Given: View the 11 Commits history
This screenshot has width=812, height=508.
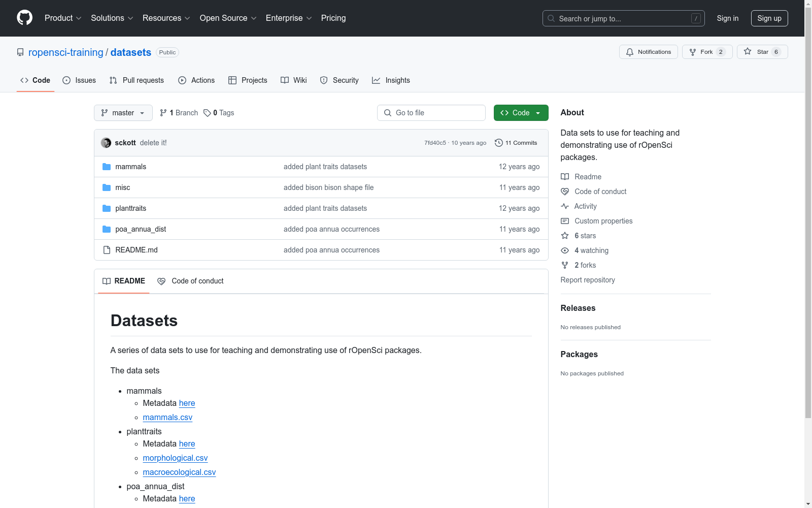Looking at the screenshot, I should point(516,143).
